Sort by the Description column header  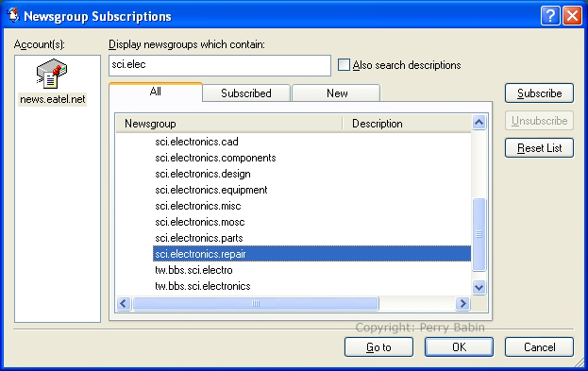point(407,124)
